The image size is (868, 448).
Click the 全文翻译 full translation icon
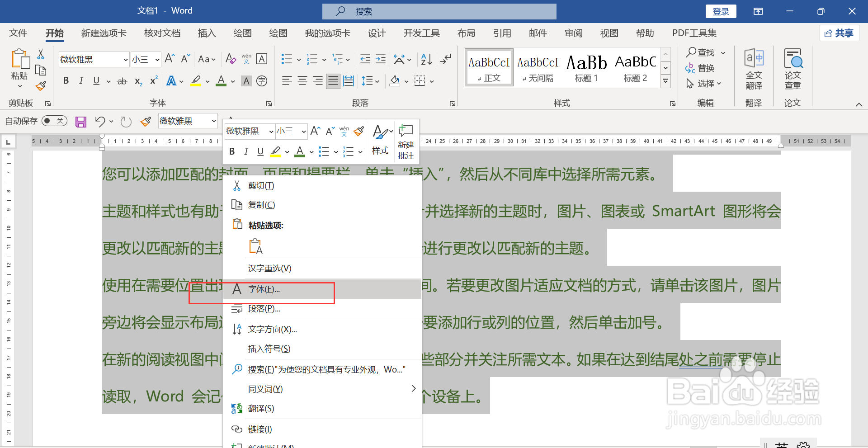(x=754, y=69)
